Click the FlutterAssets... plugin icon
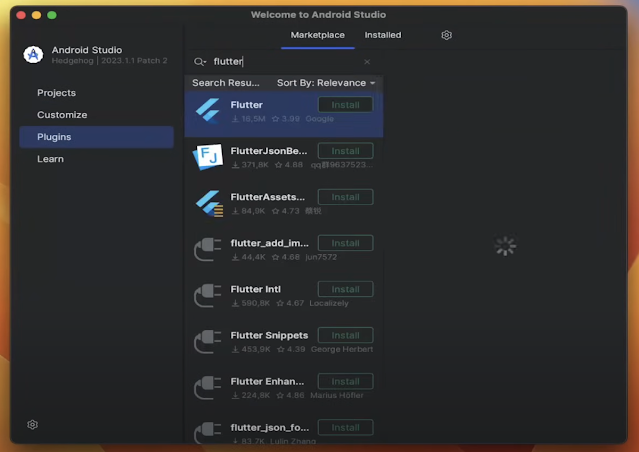 click(209, 203)
